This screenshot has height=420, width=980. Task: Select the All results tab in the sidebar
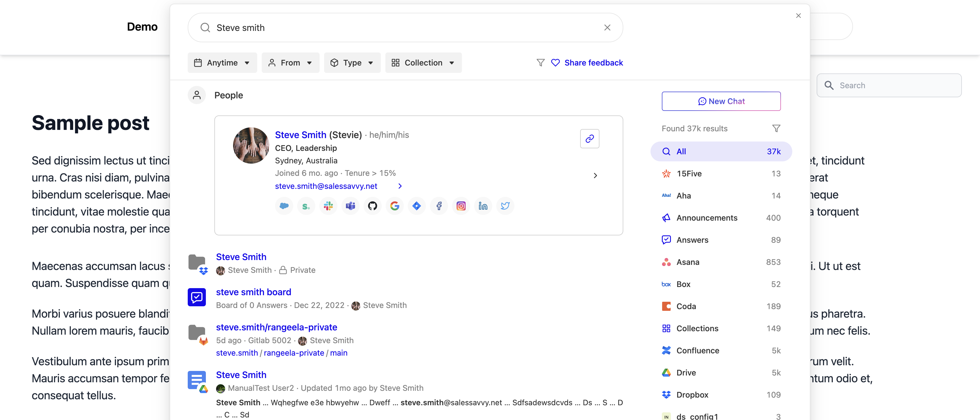pyautogui.click(x=721, y=151)
